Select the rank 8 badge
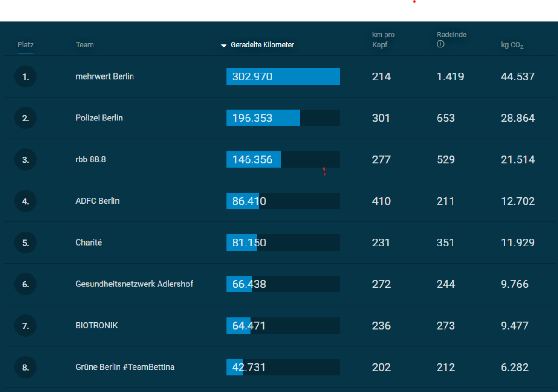The height and width of the screenshot is (392, 558). (26, 367)
